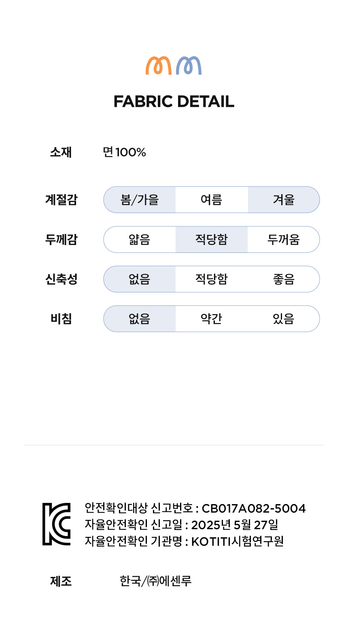Screen dimensions: 348x644
Task: Click the orange and blue MM logo
Action: pyautogui.click(x=174, y=65)
